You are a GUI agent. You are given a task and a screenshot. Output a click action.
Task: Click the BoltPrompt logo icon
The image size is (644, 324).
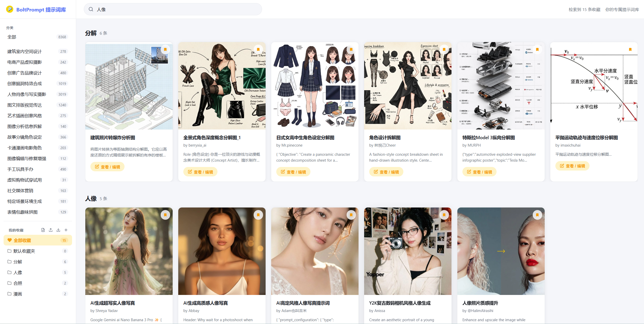10,9
